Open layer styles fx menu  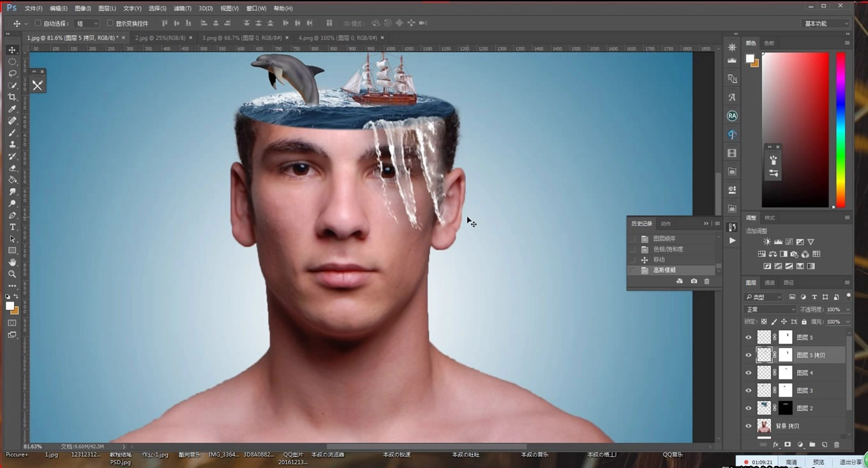point(775,444)
